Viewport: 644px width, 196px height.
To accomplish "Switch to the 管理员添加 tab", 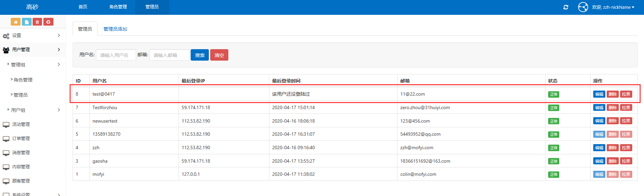I will pos(115,29).
